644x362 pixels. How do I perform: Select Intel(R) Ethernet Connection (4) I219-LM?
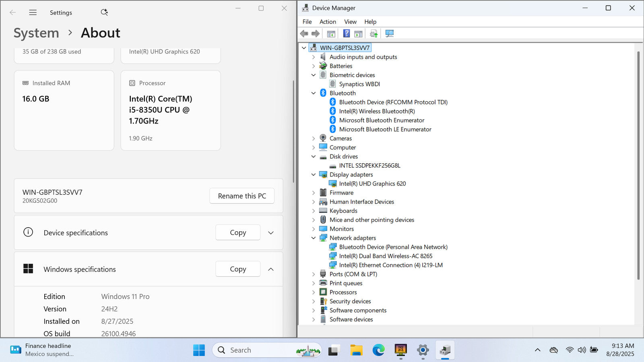pos(391,265)
